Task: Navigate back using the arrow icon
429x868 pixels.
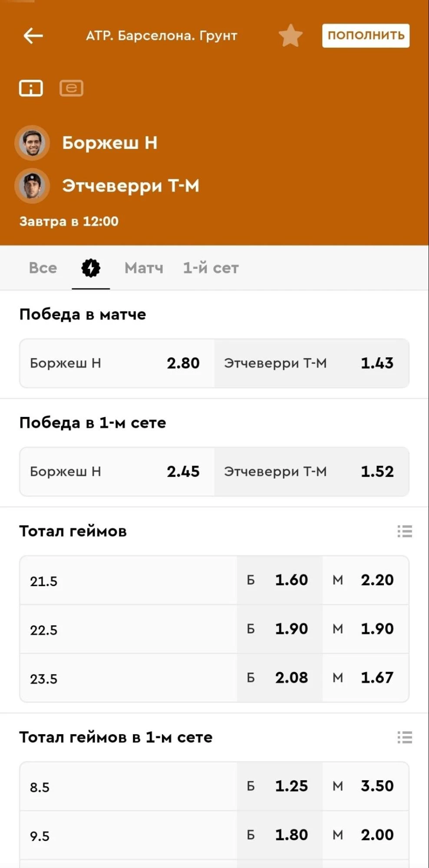Action: click(x=33, y=36)
